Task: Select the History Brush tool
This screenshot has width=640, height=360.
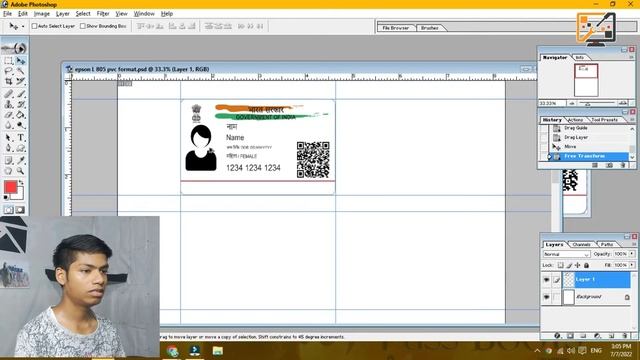Action: [x=21, y=104]
